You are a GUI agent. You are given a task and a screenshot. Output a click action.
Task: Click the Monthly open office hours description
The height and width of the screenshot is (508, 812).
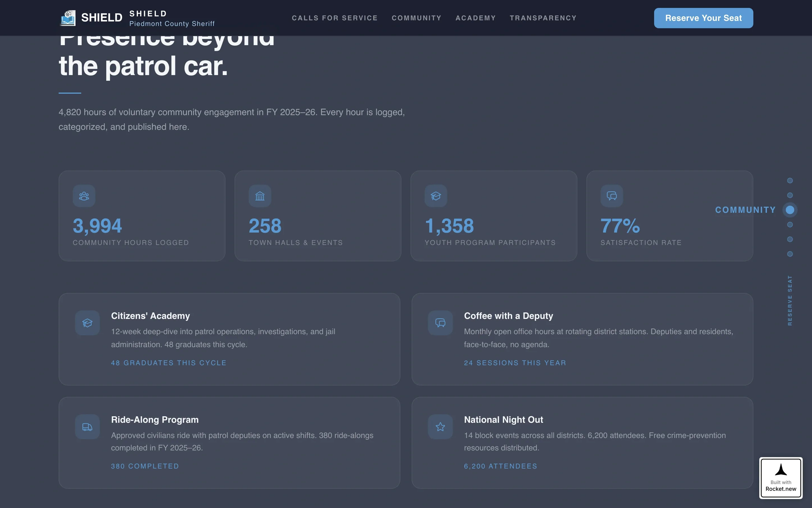(x=599, y=338)
